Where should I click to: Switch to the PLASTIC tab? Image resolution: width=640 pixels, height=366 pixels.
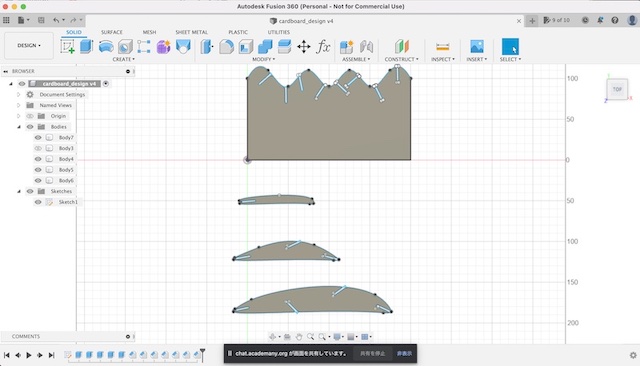point(238,32)
